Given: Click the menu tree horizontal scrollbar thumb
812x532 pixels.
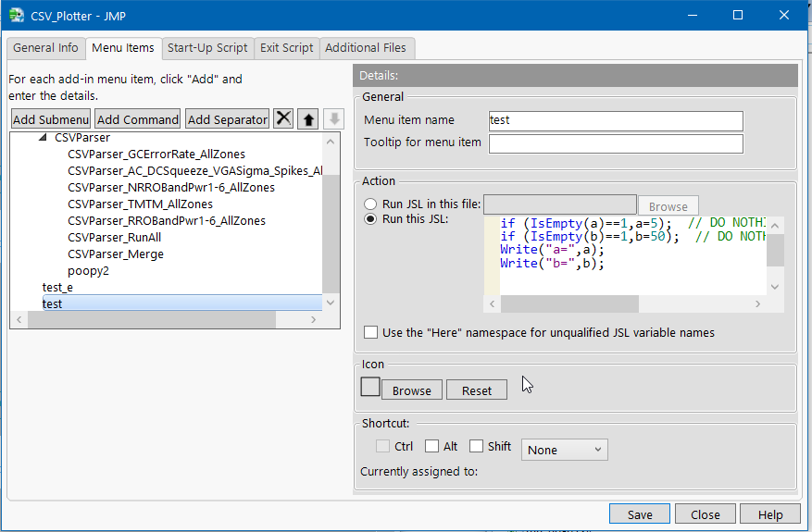Looking at the screenshot, I should (x=152, y=320).
